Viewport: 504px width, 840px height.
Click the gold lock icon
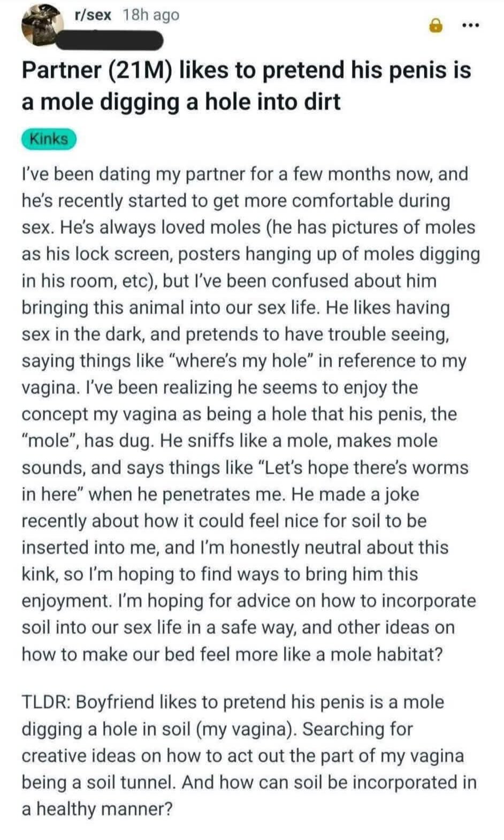(x=437, y=25)
